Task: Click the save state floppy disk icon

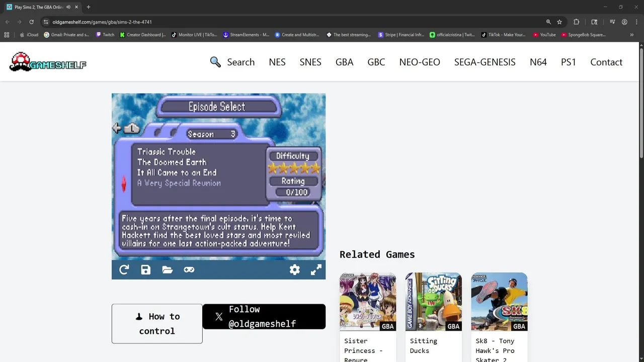Action: click(146, 270)
